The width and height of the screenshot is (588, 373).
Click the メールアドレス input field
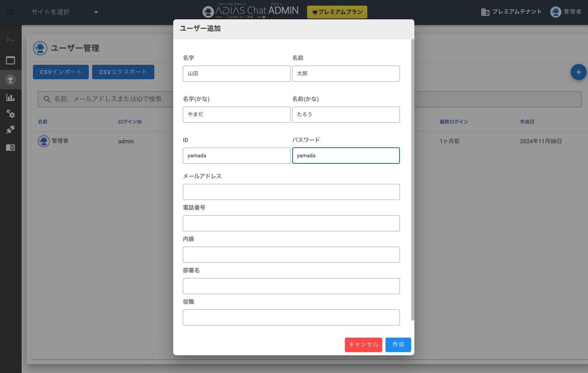tap(291, 192)
